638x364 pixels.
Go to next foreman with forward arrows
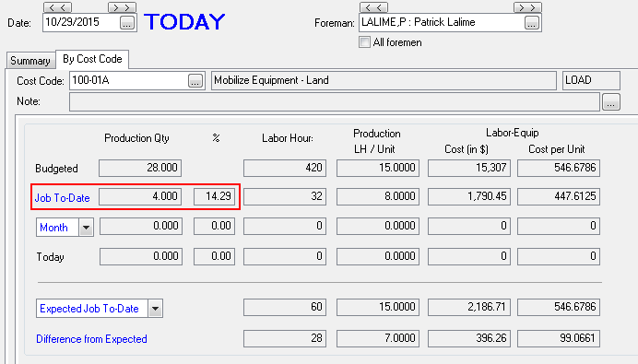(527, 7)
